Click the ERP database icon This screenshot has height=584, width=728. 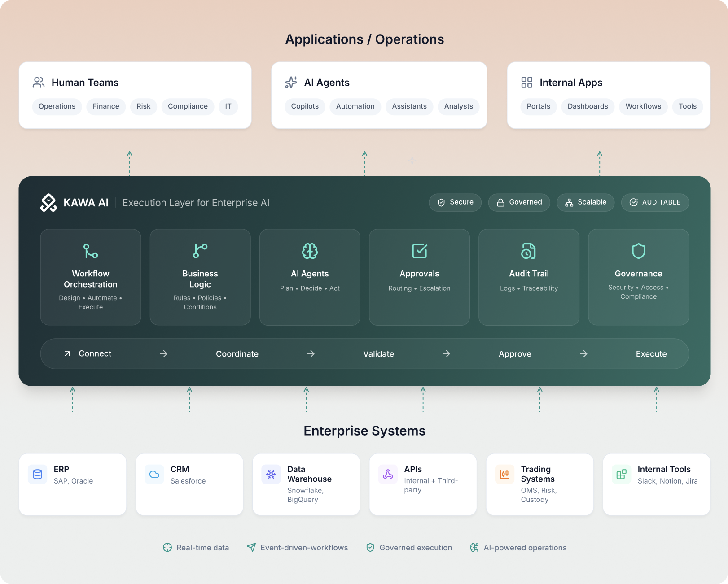(37, 474)
